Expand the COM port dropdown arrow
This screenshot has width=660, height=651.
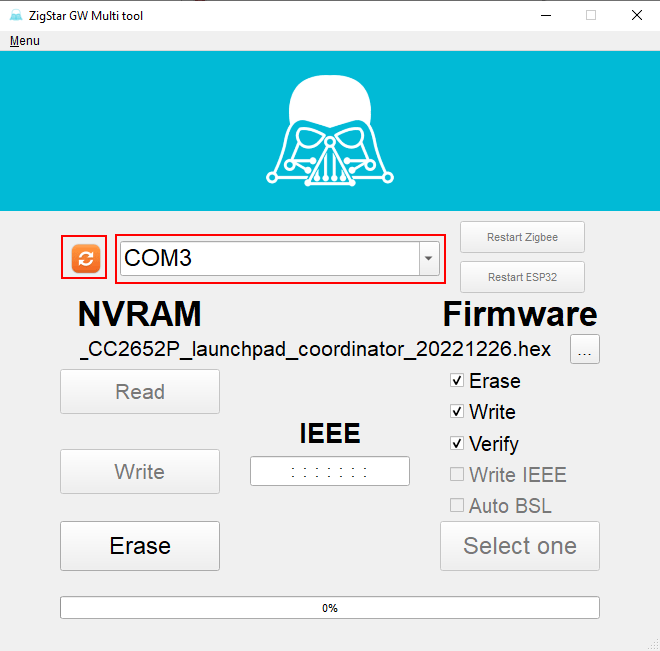pyautogui.click(x=428, y=259)
